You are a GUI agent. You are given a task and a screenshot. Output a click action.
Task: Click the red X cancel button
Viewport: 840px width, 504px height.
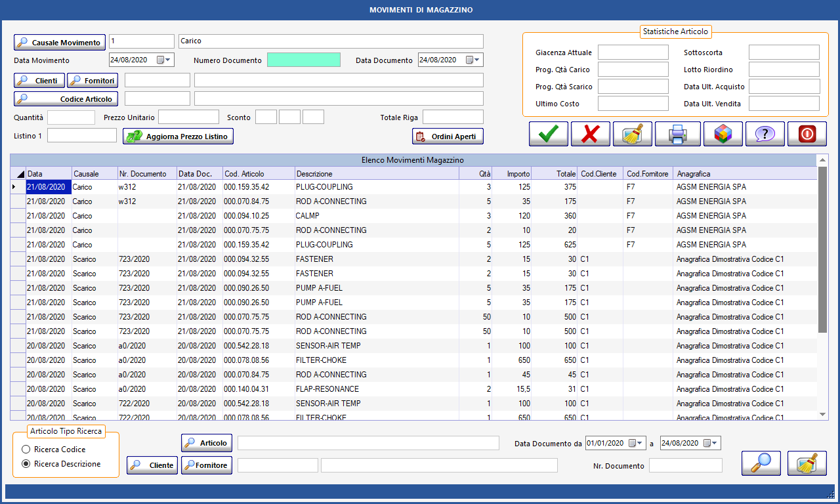[591, 134]
